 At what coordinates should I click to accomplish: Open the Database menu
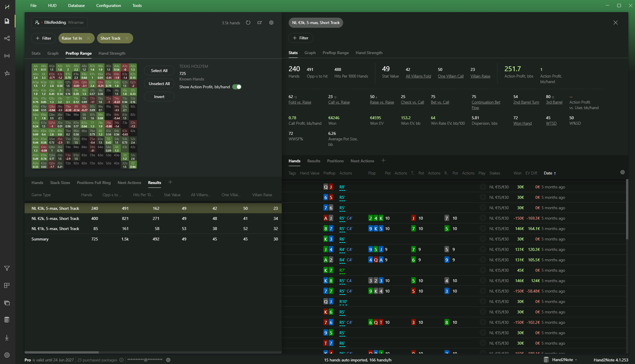pos(76,5)
